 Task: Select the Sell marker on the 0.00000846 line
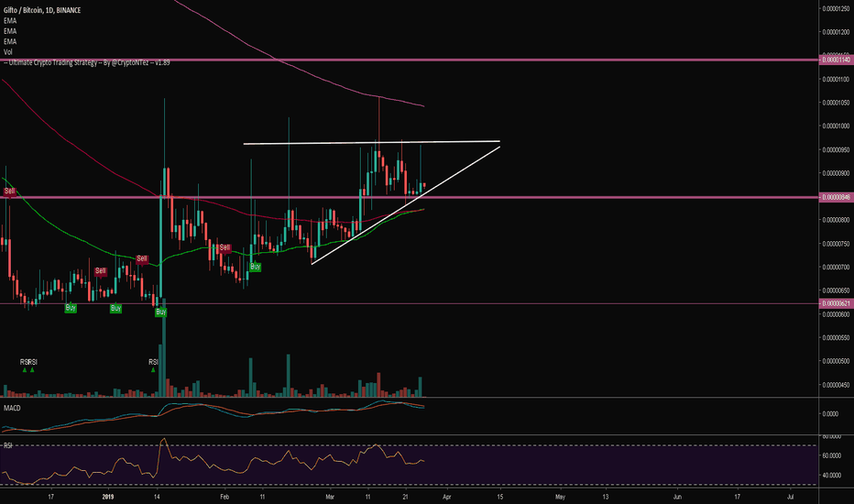coord(9,192)
